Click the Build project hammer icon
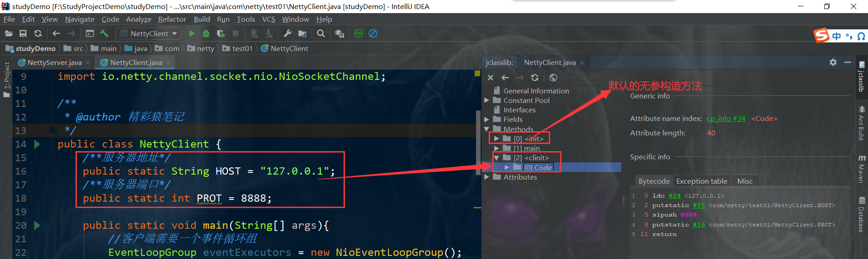The height and width of the screenshot is (259, 868). pos(104,33)
